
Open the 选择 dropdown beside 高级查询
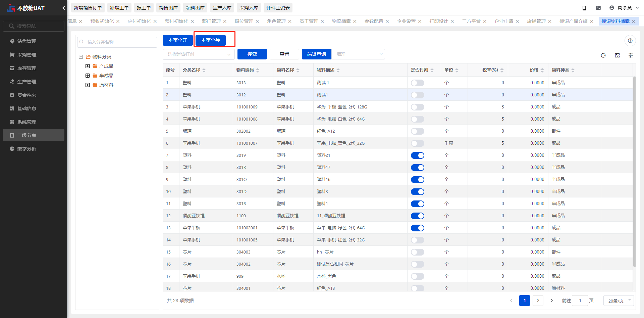[358, 54]
